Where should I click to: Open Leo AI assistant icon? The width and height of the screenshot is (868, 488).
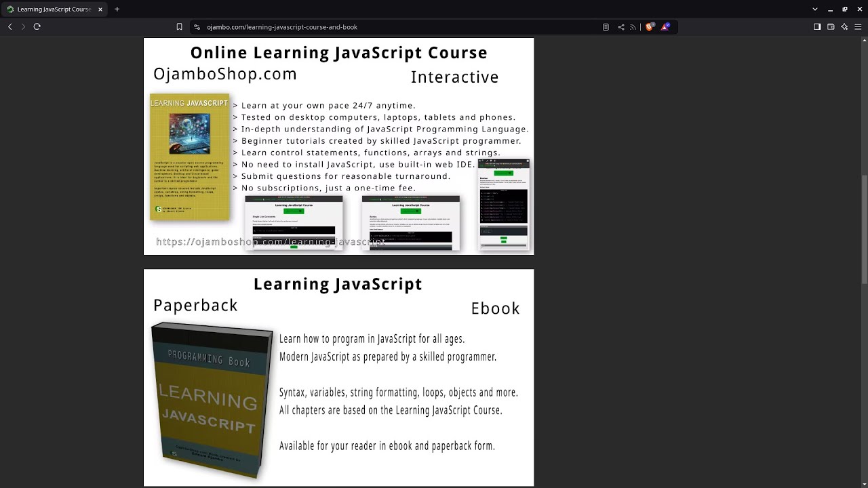[x=844, y=27]
